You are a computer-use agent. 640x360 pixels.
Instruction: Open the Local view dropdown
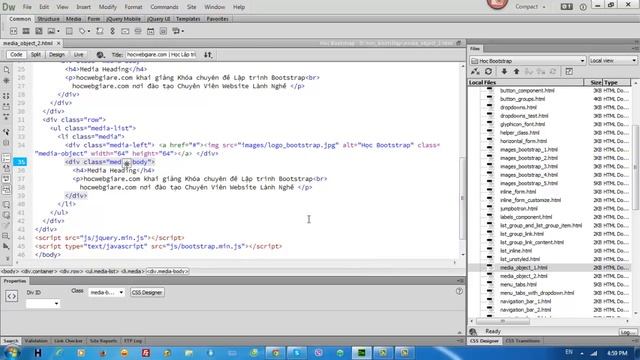(x=612, y=60)
